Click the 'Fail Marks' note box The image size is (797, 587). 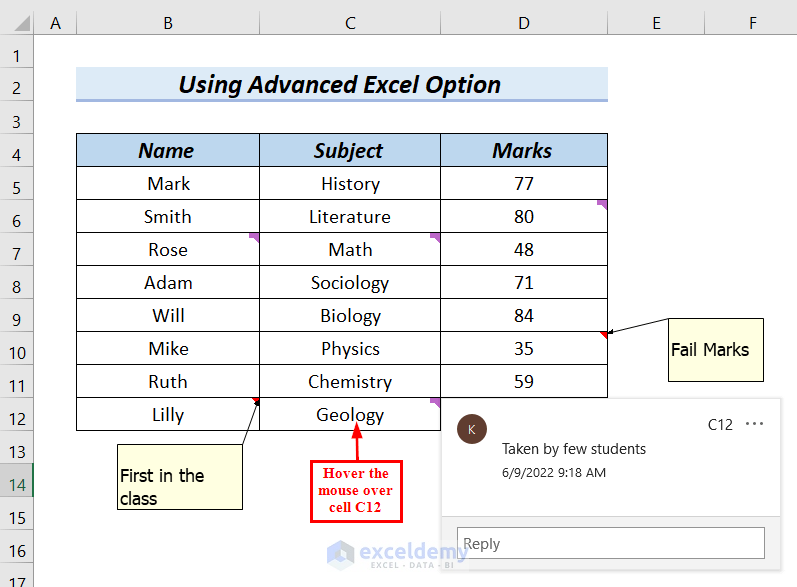coord(716,350)
